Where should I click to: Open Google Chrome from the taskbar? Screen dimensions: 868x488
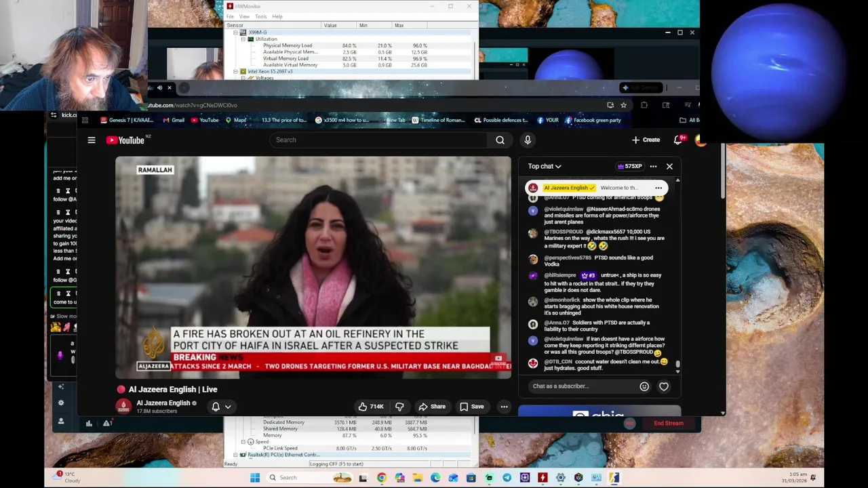(382, 478)
